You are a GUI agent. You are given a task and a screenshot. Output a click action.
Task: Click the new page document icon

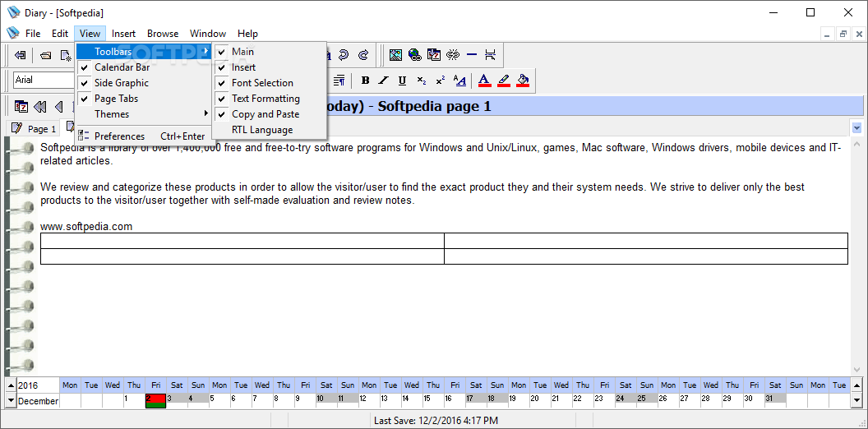coord(66,55)
